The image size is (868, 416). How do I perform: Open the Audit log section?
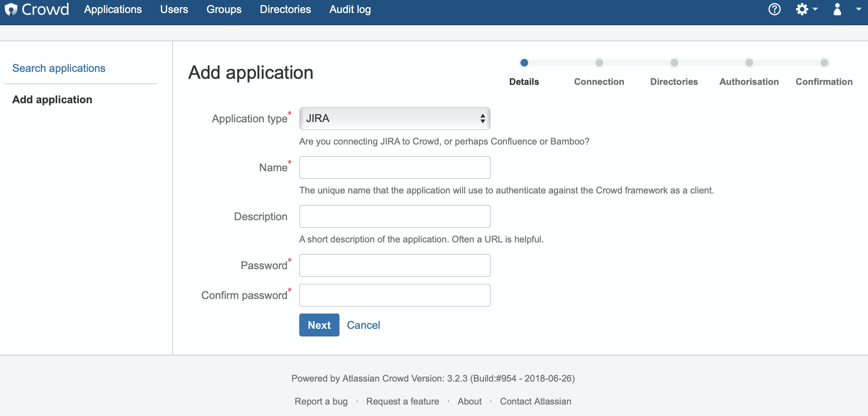(x=349, y=9)
